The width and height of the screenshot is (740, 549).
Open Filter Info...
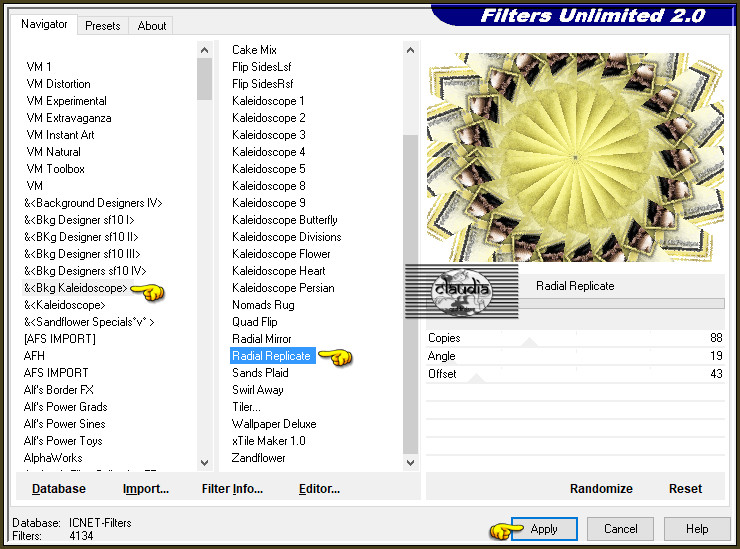(x=232, y=489)
